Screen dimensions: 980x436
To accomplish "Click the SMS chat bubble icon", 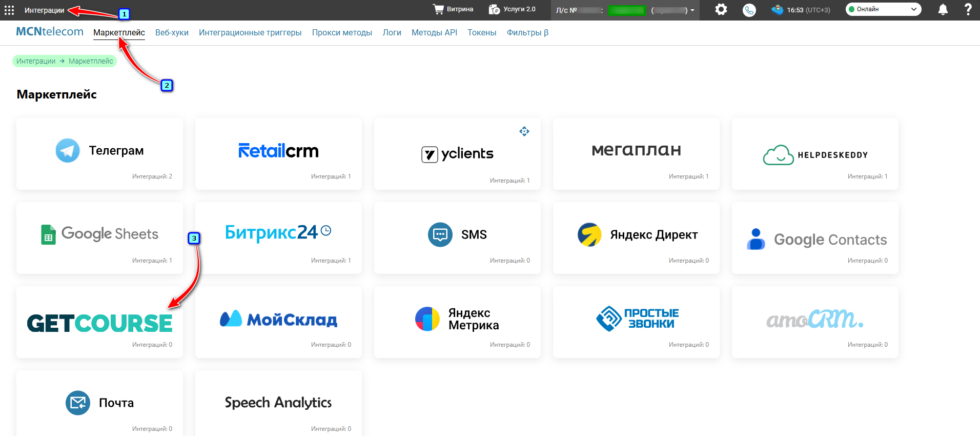I will 440,234.
